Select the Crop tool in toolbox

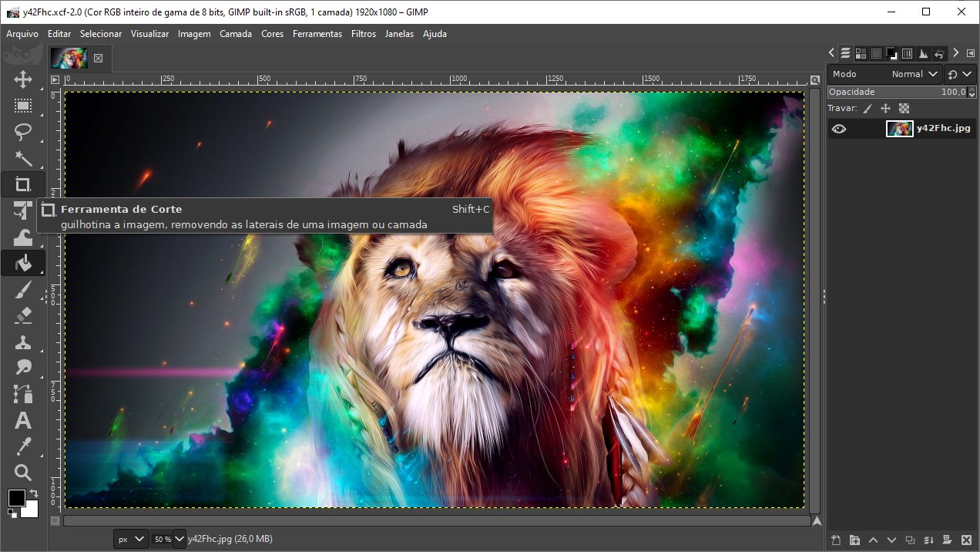pos(23,184)
